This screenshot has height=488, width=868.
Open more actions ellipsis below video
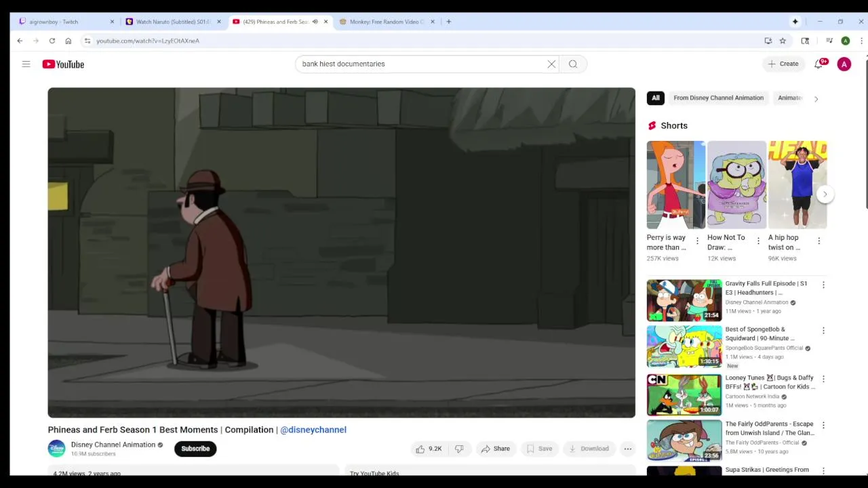[627, 449]
